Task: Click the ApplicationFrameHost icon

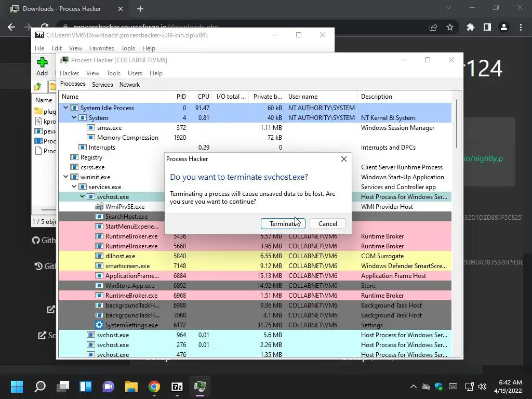Action: (x=99, y=275)
